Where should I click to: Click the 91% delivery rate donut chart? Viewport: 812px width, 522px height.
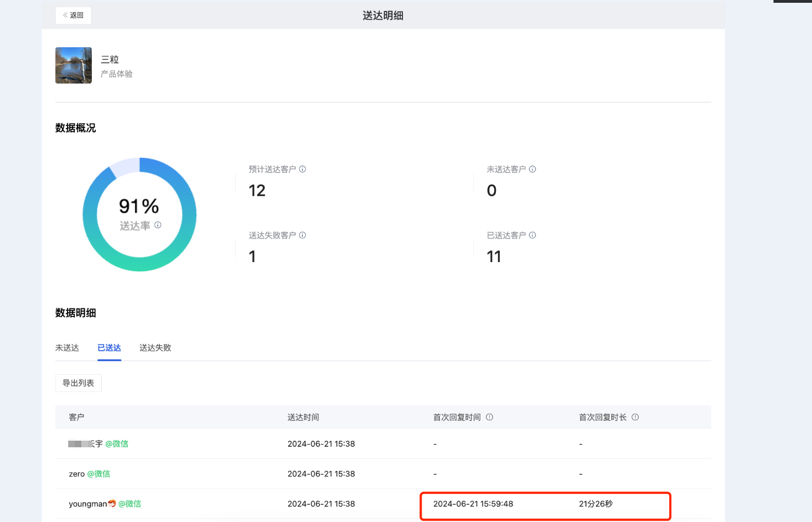click(x=140, y=214)
